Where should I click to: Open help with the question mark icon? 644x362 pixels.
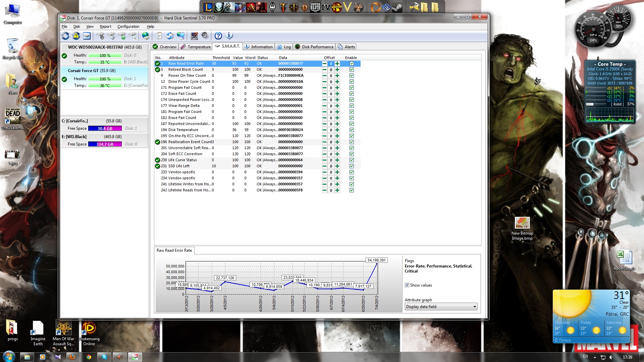tap(218, 36)
